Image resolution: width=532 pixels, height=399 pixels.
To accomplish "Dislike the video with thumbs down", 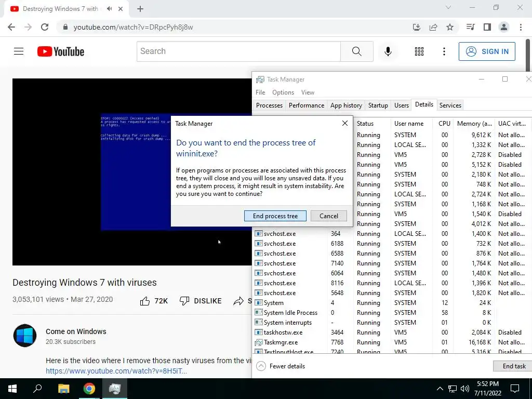I will pyautogui.click(x=184, y=301).
